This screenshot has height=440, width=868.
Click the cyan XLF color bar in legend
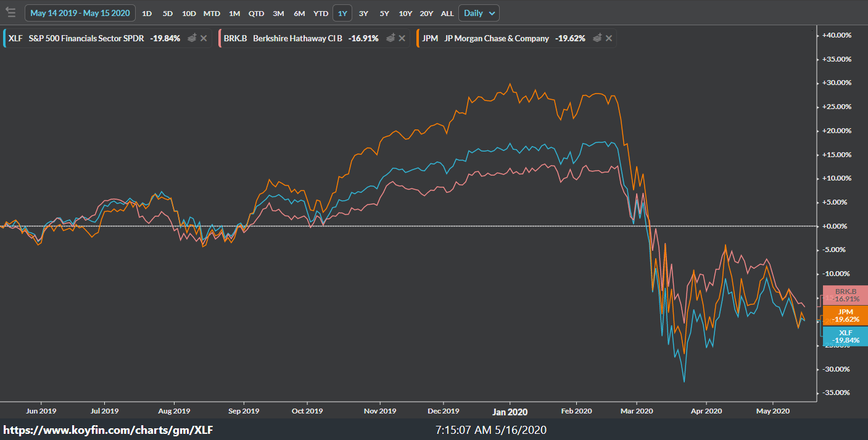point(4,38)
